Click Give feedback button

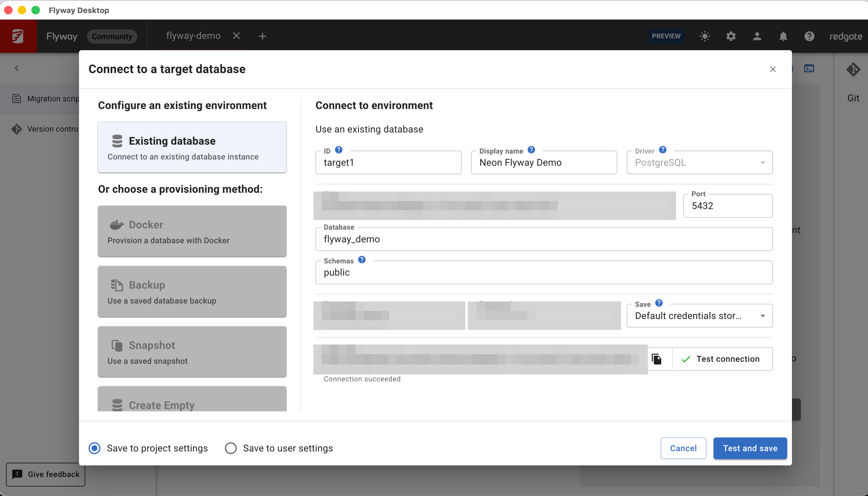click(x=46, y=474)
